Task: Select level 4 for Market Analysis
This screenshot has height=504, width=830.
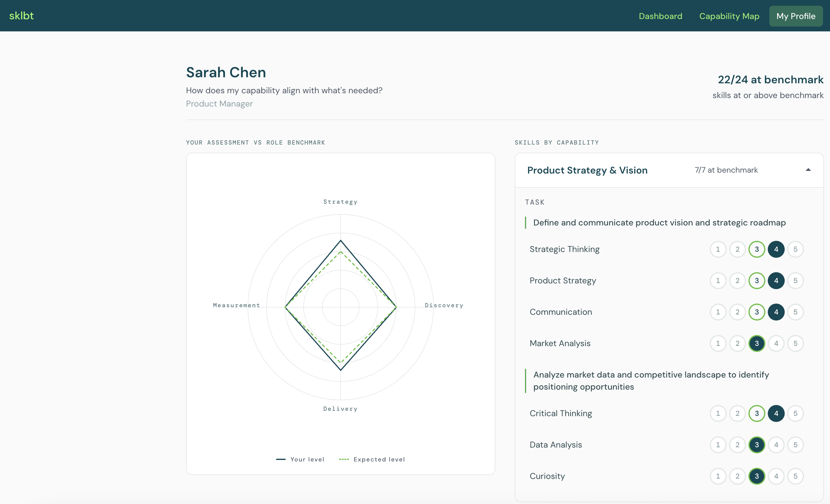Action: (x=776, y=343)
